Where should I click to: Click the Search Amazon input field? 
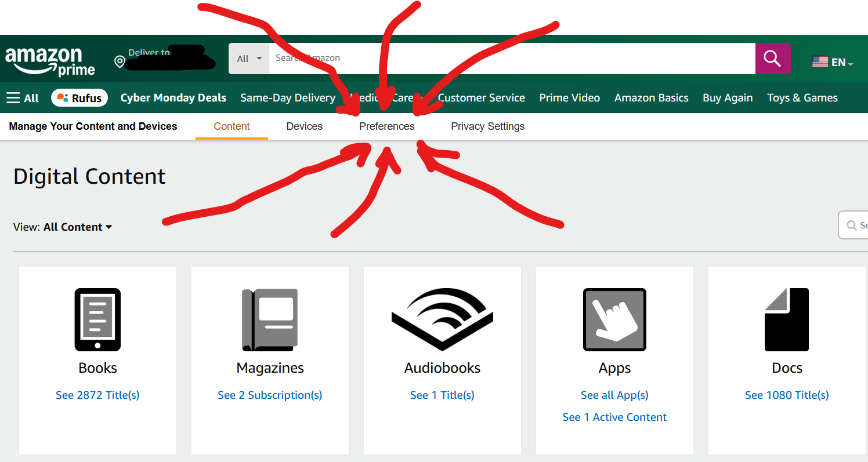pyautogui.click(x=511, y=59)
